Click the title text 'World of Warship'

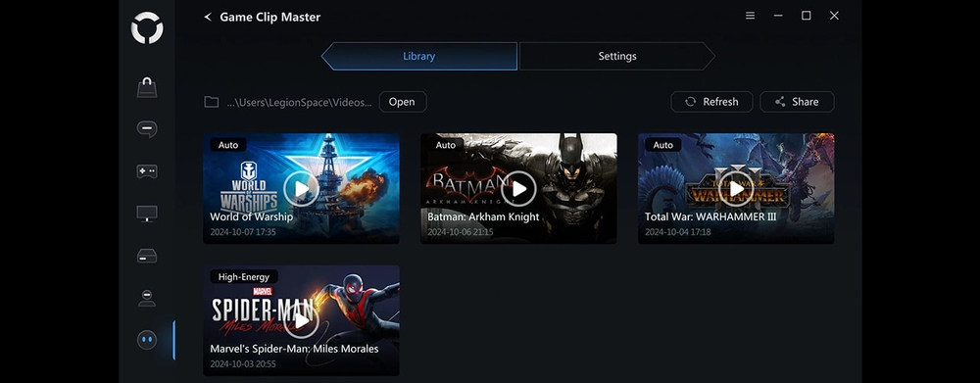pyautogui.click(x=251, y=216)
